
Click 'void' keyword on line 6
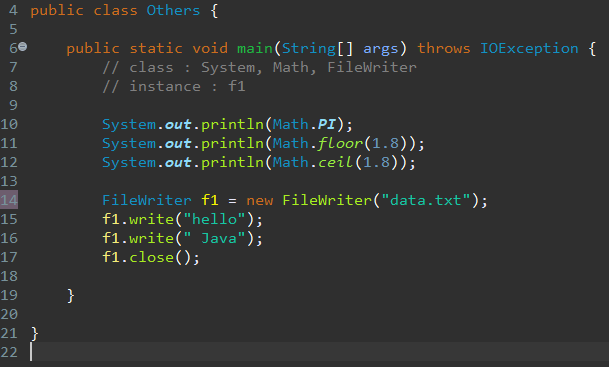click(210, 48)
